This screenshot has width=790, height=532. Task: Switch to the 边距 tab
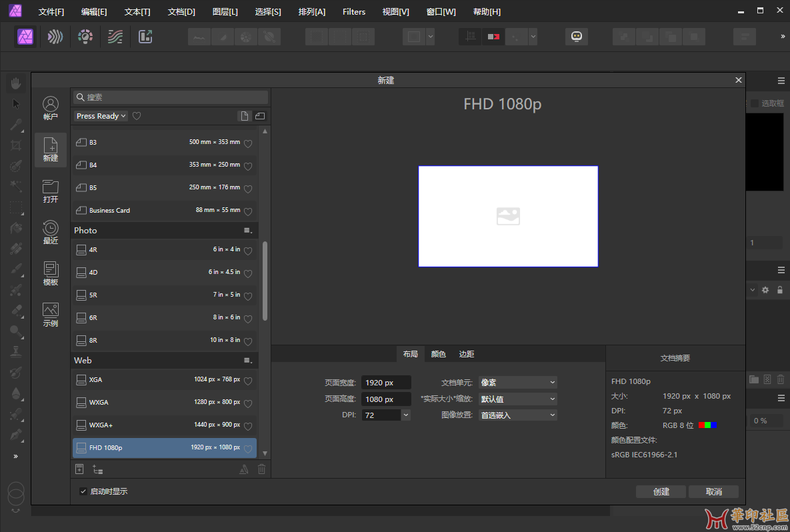point(467,354)
